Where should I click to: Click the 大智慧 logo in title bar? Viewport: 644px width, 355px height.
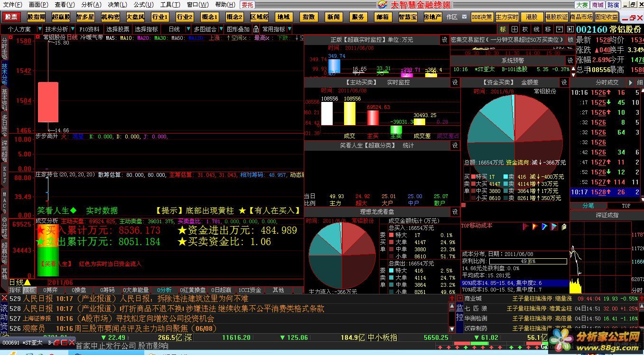point(383,5)
